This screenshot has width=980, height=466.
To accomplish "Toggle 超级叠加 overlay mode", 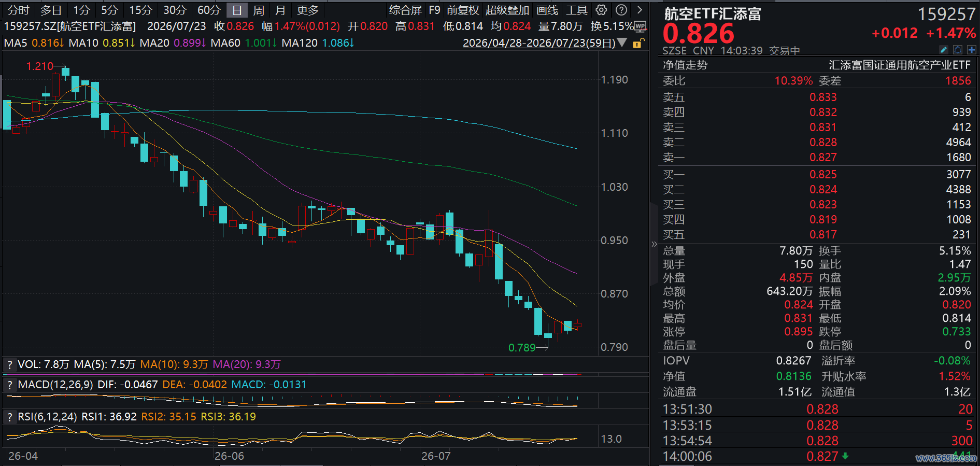I will tap(507, 10).
